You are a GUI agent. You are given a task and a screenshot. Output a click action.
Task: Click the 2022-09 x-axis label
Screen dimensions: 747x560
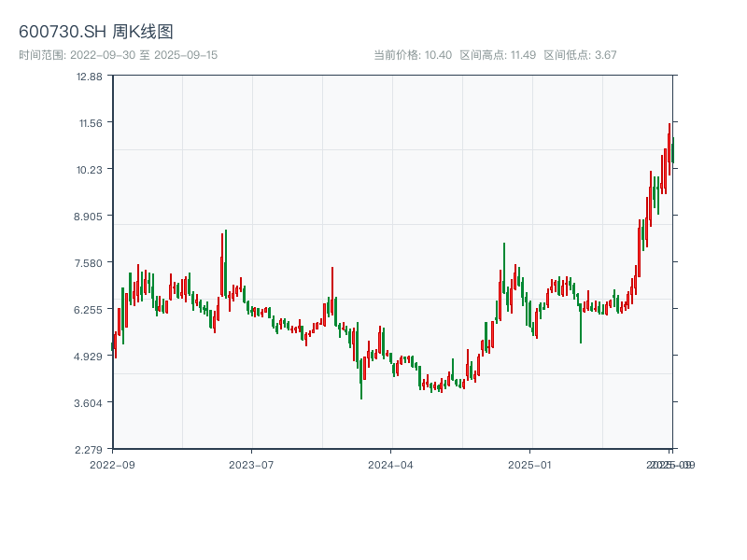[112, 465]
